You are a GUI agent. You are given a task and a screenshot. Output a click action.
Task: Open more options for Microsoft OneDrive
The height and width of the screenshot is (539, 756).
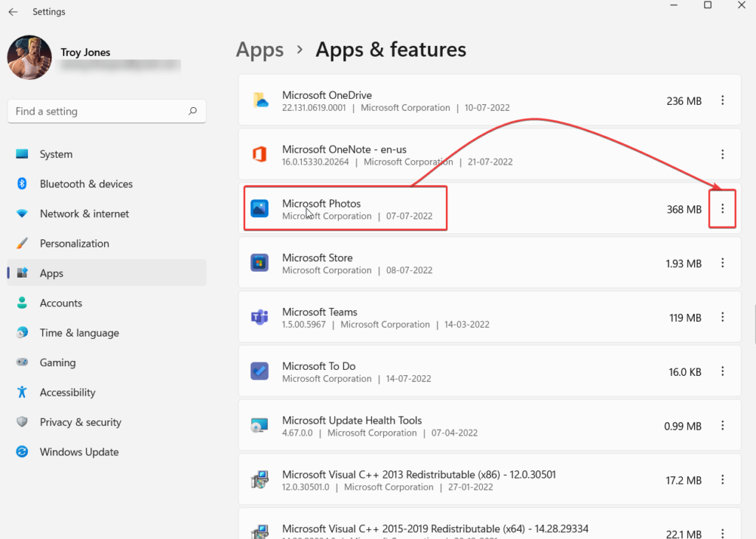pos(722,100)
